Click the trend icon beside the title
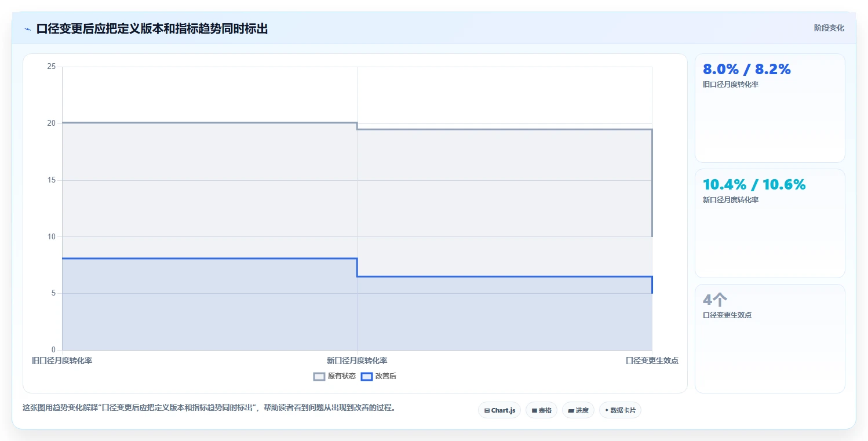The height and width of the screenshot is (441, 868). click(27, 28)
